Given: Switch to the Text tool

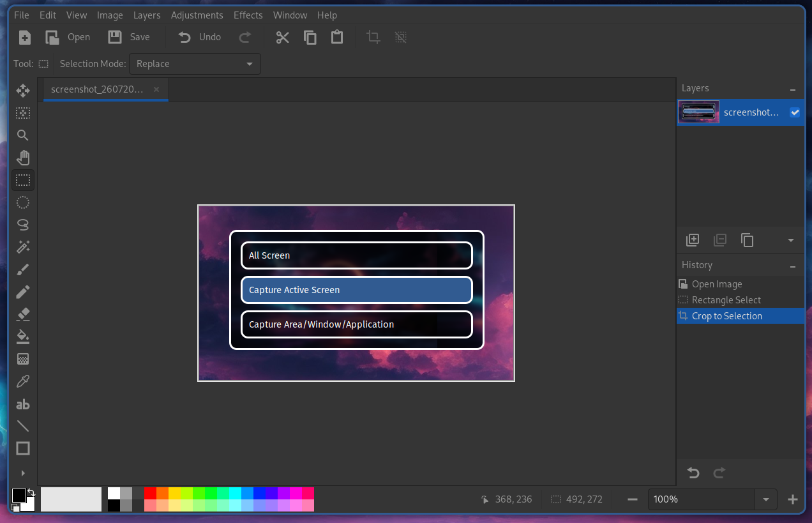Looking at the screenshot, I should coord(23,404).
